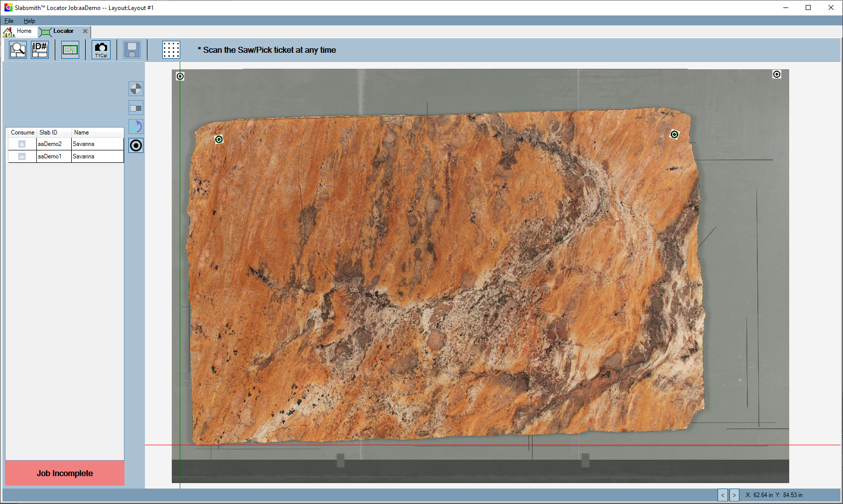Select the aaDemo2 slab ID cell
Viewport: 843px width, 504px height.
click(x=54, y=144)
